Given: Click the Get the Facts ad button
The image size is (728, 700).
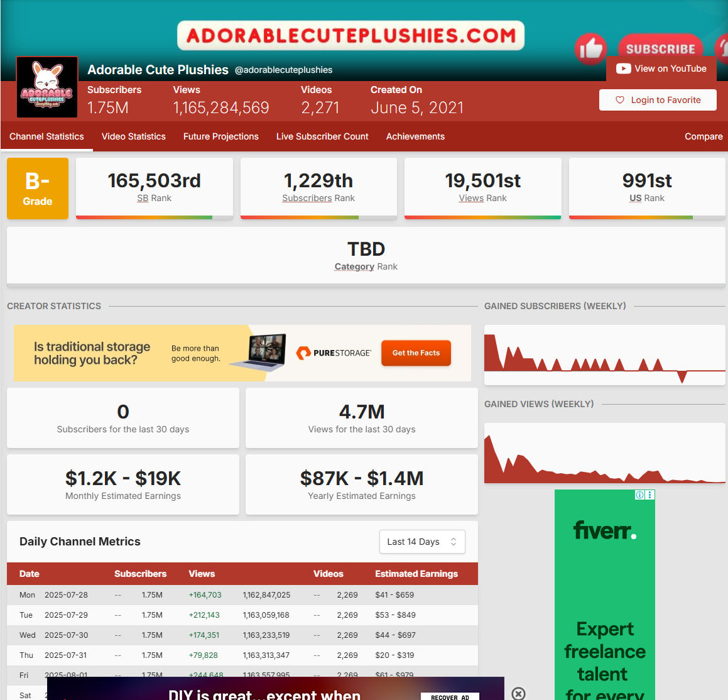Looking at the screenshot, I should [x=416, y=353].
